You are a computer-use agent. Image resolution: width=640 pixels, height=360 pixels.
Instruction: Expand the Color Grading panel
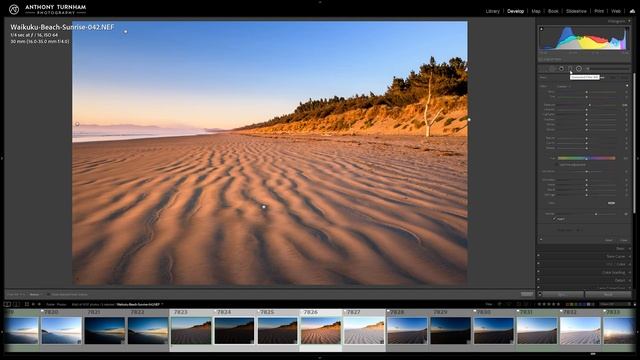tap(629, 272)
